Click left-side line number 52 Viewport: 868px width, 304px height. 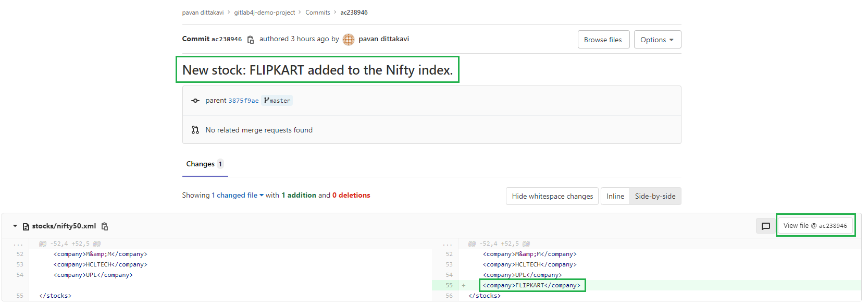click(20, 254)
